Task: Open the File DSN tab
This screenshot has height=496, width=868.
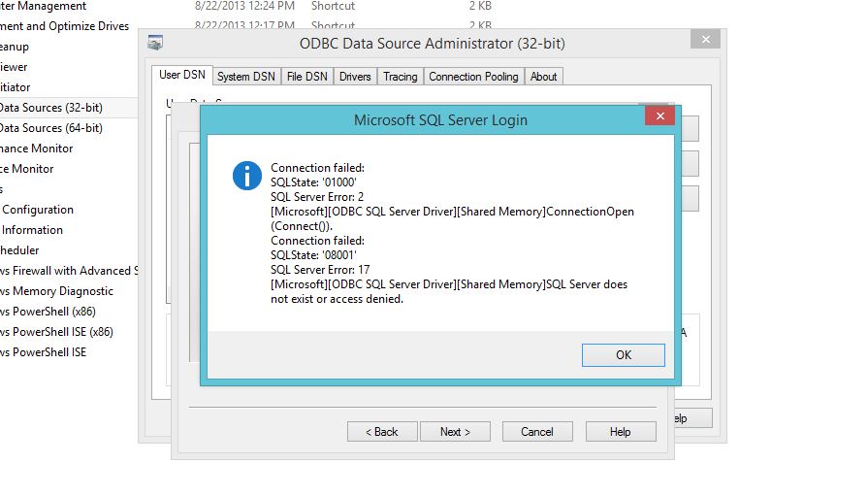Action: click(307, 77)
